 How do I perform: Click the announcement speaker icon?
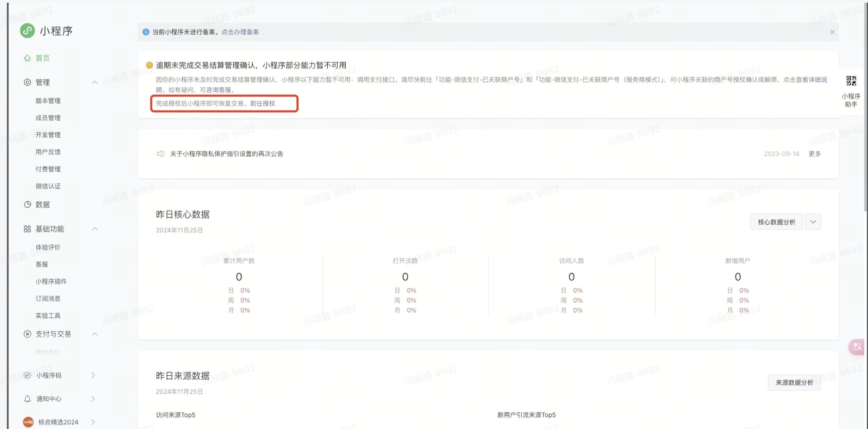click(x=161, y=154)
